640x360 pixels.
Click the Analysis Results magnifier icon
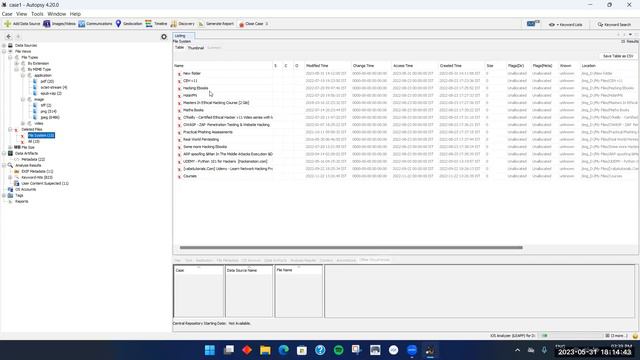click(x=10, y=165)
